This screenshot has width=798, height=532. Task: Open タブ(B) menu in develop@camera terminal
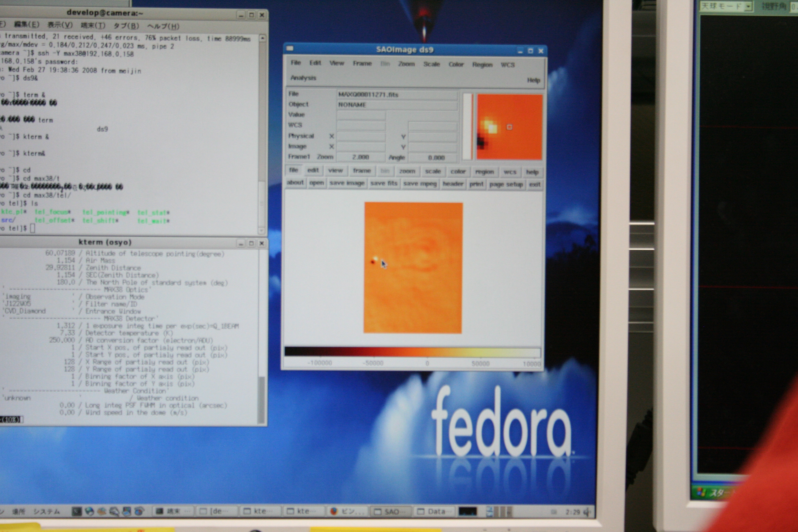tap(126, 26)
